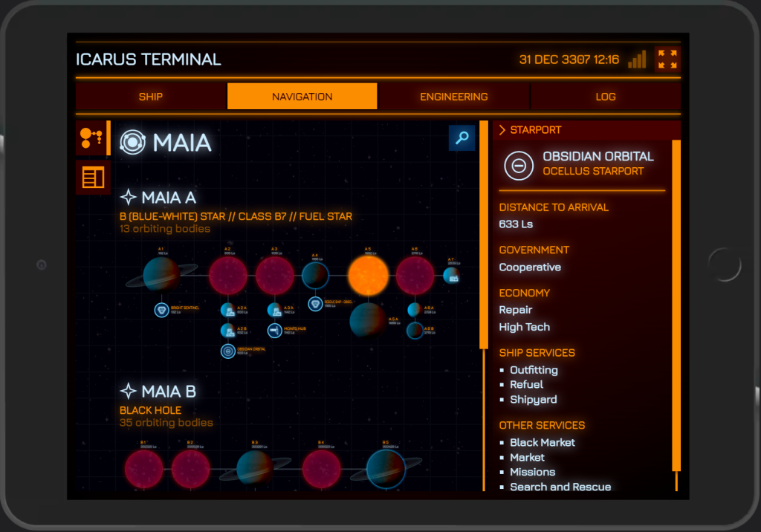The height and width of the screenshot is (532, 761).
Task: Click the Repair economy entry
Action: tap(516, 310)
